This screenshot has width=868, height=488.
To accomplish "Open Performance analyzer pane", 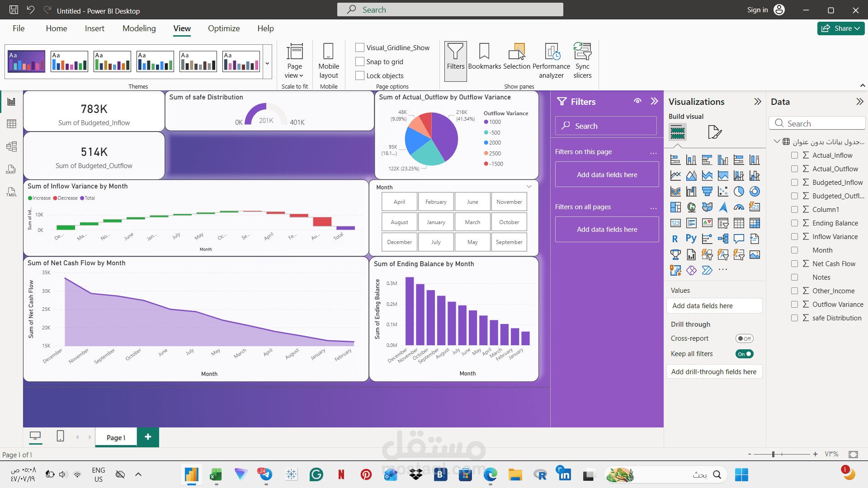I will point(551,61).
